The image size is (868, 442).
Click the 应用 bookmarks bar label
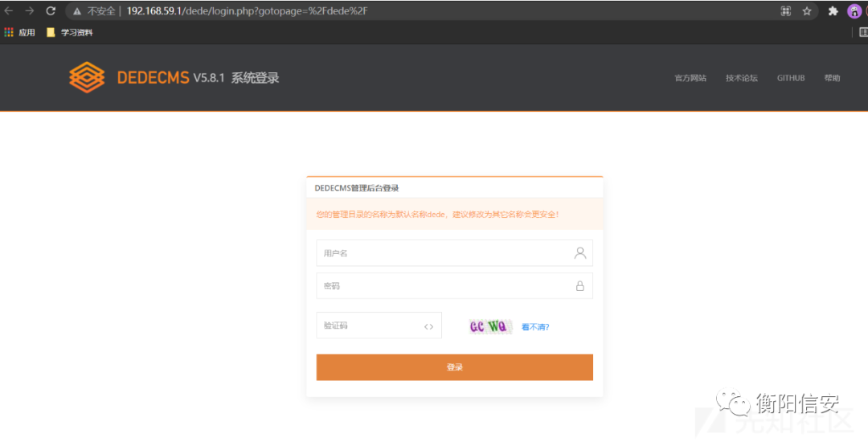[x=27, y=33]
